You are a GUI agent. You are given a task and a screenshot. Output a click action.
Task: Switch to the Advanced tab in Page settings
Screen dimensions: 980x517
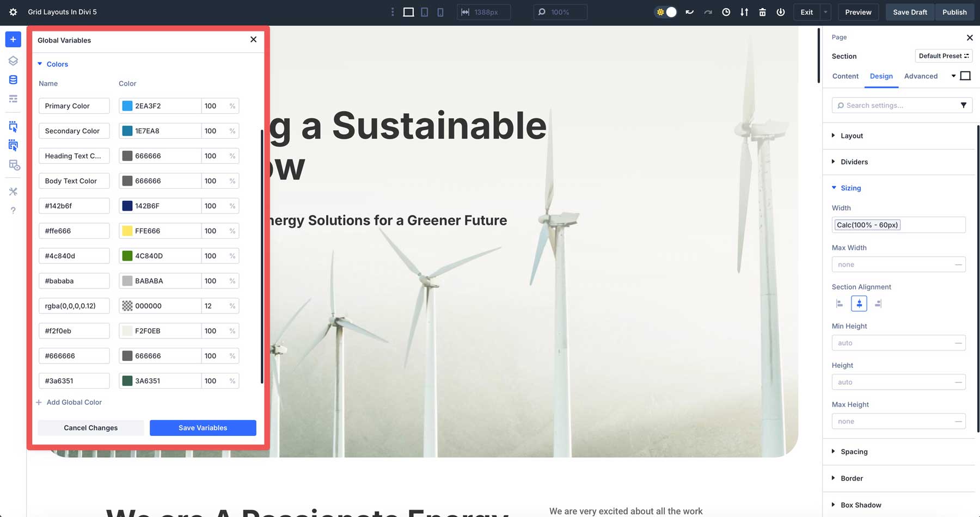point(921,76)
